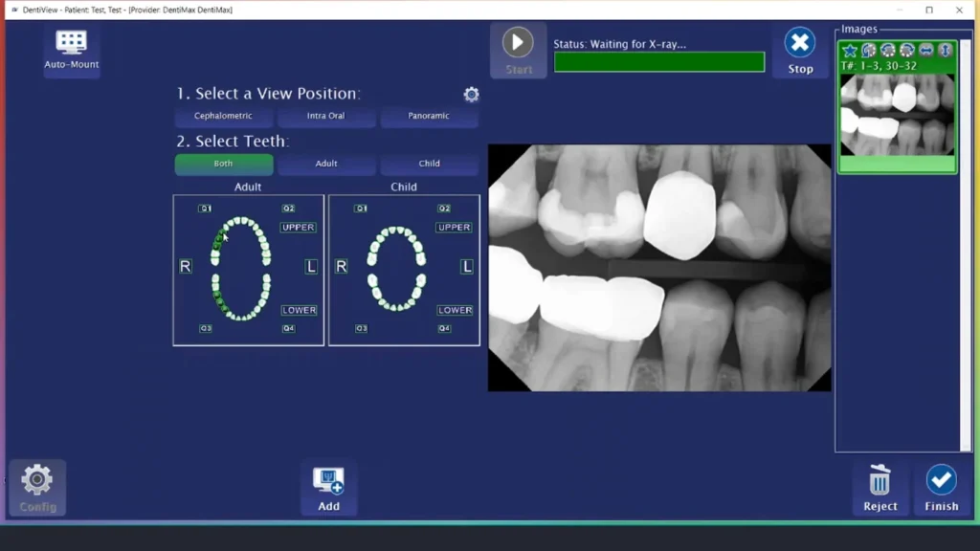Maximize the DentiView window
980x551 pixels.
tap(929, 10)
